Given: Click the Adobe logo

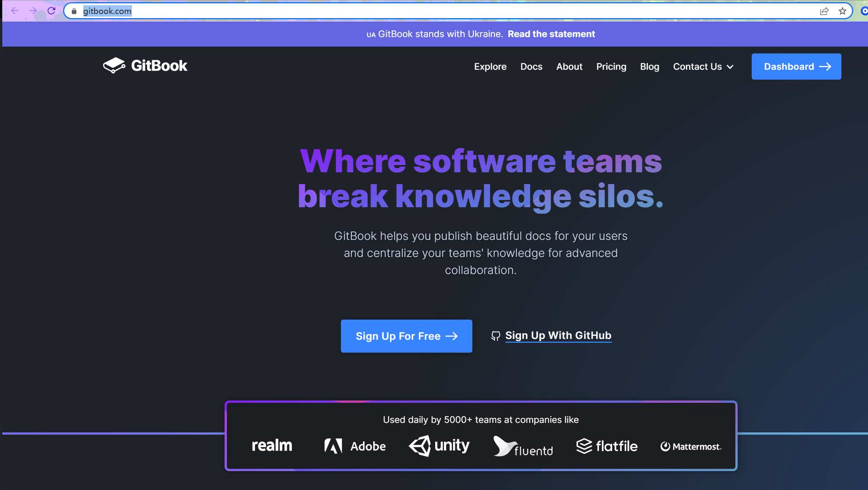Looking at the screenshot, I should point(355,446).
